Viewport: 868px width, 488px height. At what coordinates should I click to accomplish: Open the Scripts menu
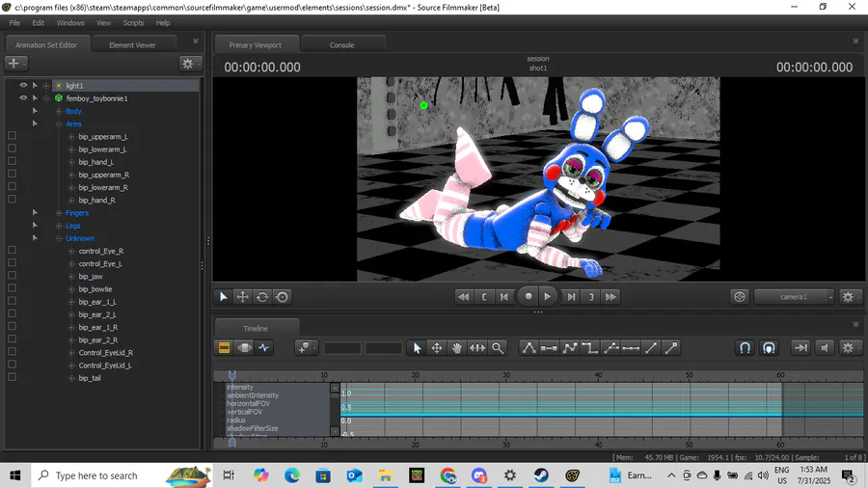tap(133, 23)
